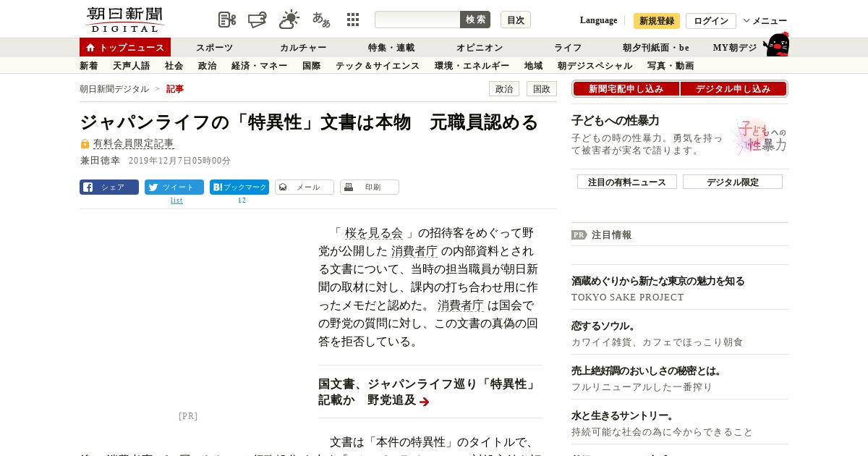
Task: Open 有料会員限定記事 link
Action: [134, 144]
